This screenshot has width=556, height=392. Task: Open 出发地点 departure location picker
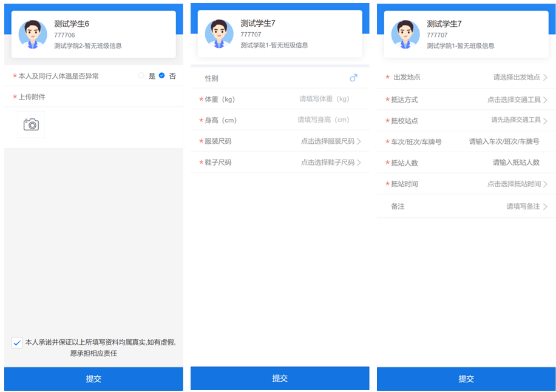(x=520, y=77)
